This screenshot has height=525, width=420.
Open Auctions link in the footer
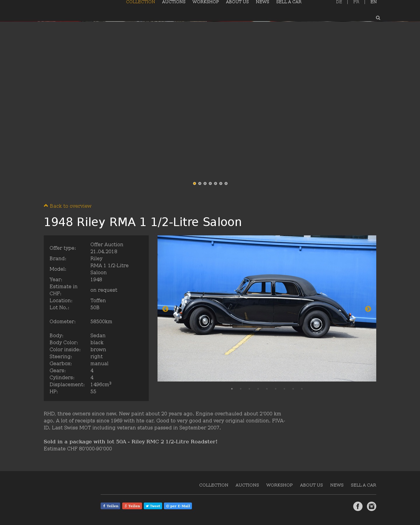[x=247, y=485]
